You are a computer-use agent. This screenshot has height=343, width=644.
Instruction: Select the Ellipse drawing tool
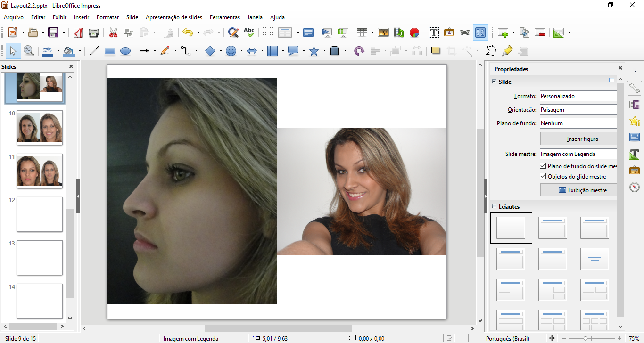coord(125,51)
